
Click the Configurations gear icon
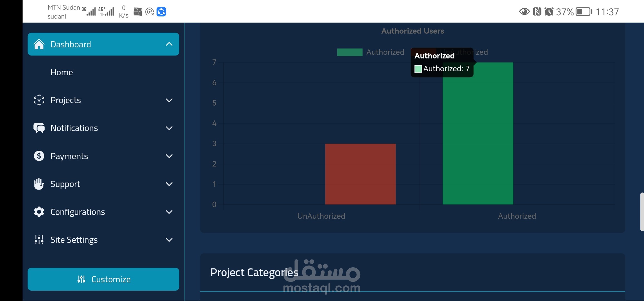pyautogui.click(x=39, y=212)
